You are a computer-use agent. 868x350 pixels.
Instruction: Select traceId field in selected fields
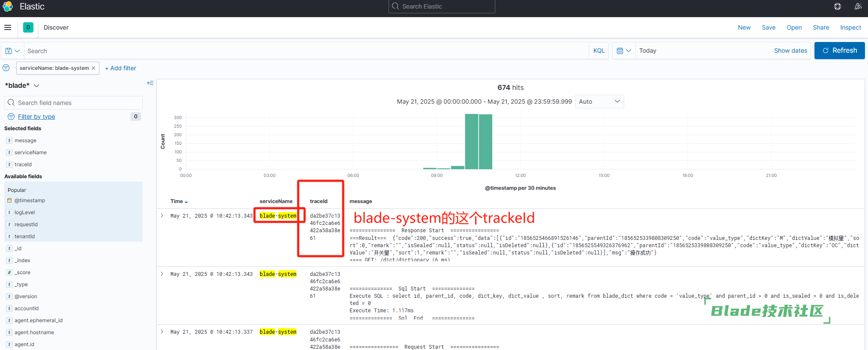(23, 165)
